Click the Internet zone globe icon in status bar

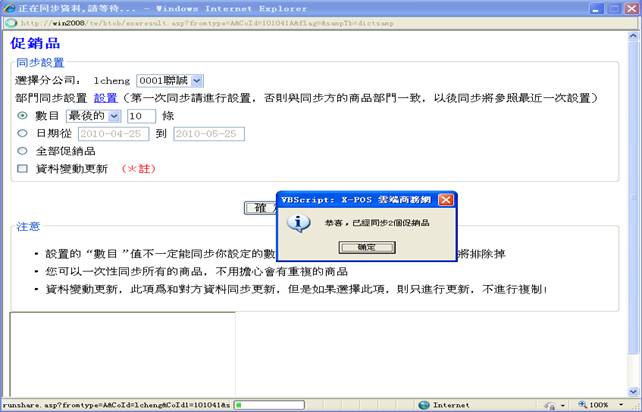[424, 405]
